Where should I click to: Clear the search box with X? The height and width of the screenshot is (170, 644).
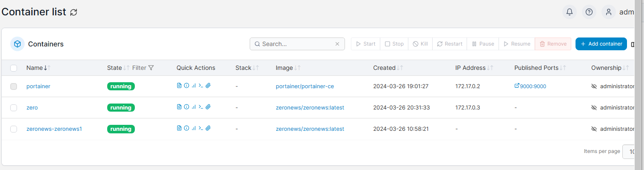(337, 44)
